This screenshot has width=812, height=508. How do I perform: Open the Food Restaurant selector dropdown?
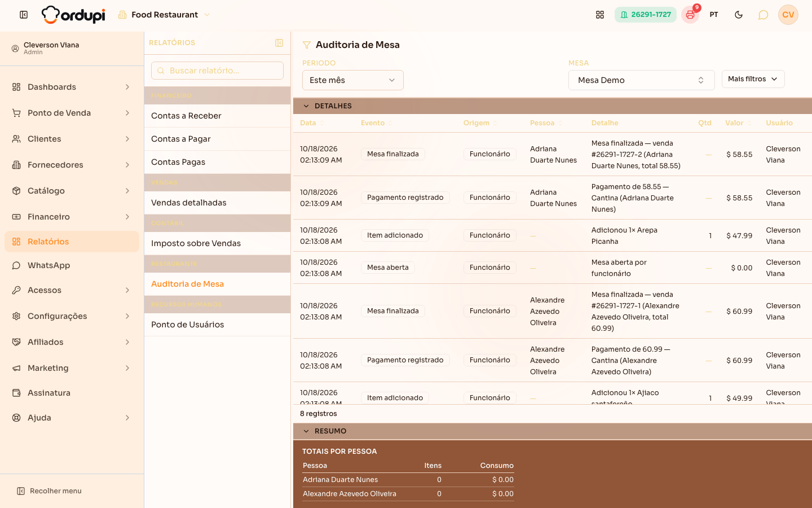[164, 15]
